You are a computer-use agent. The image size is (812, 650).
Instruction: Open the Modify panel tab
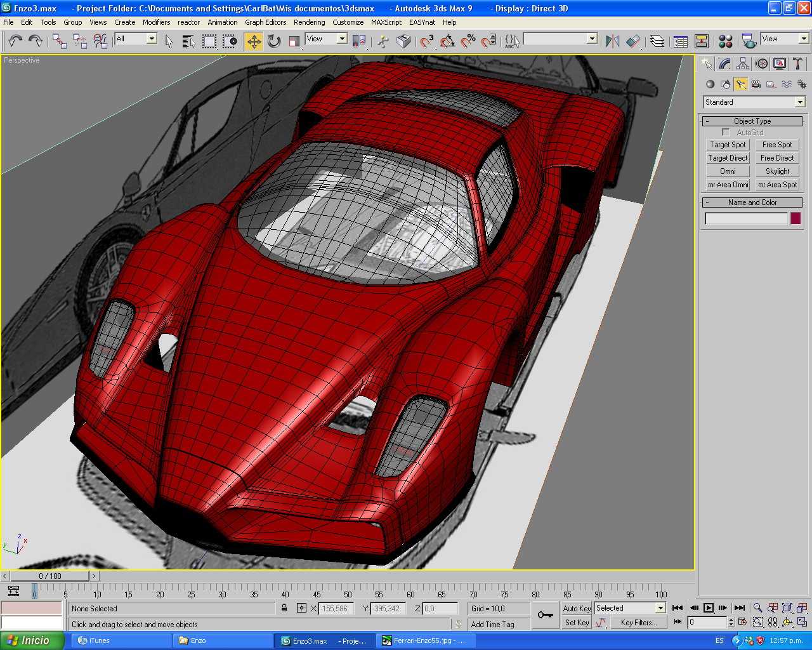pyautogui.click(x=724, y=63)
